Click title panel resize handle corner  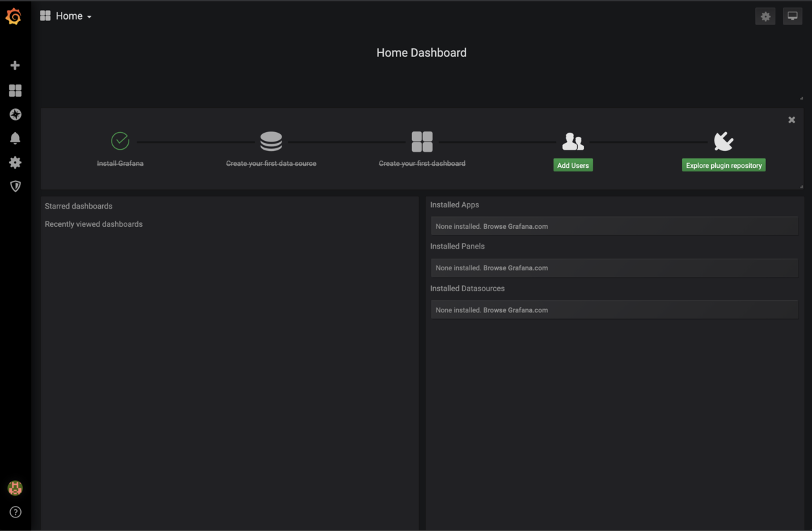pyautogui.click(x=801, y=98)
